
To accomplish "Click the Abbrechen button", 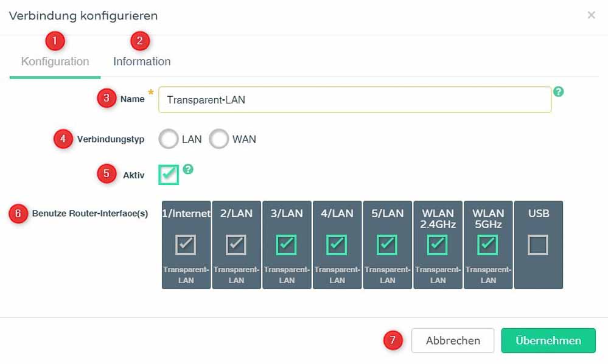I will (453, 340).
